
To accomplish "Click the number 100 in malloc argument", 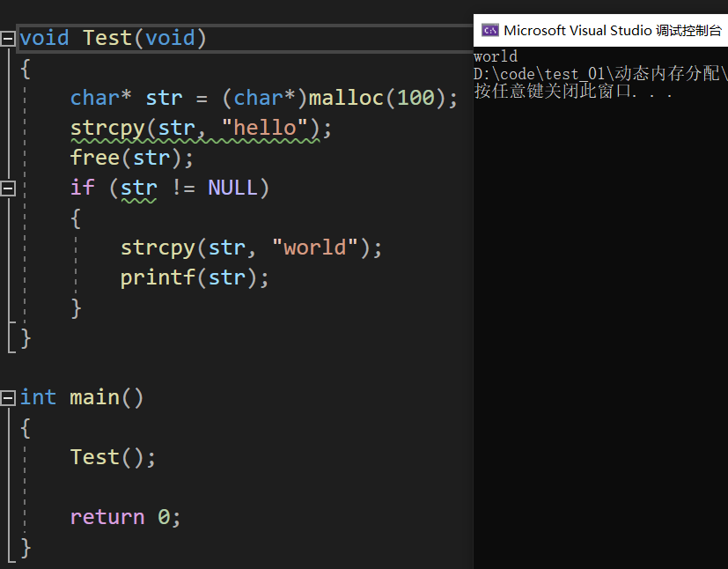I will 415,98.
